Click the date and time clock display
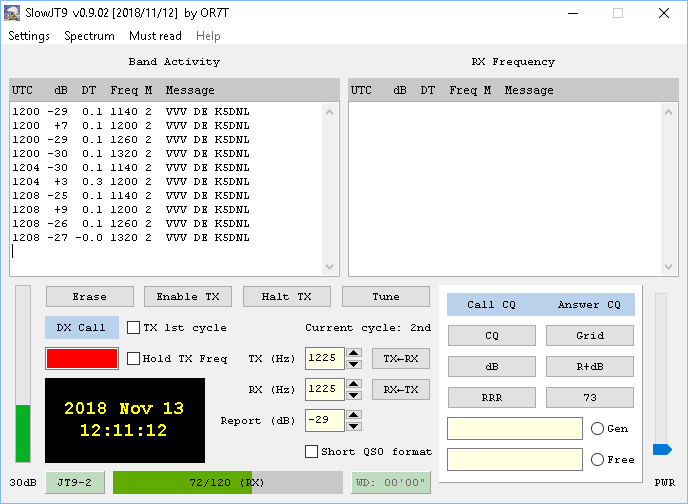Screen dimensions: 688x504 tap(125, 420)
